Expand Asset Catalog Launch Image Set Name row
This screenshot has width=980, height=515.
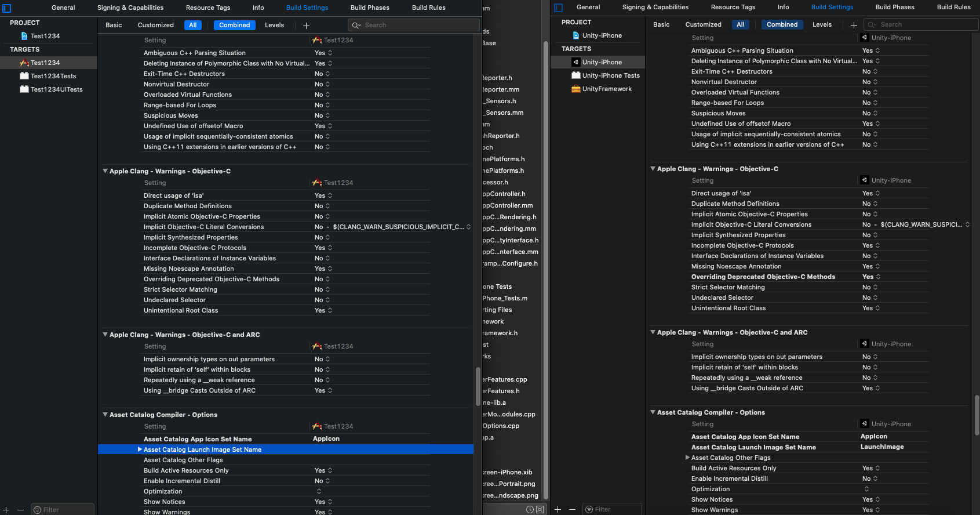[140, 449]
